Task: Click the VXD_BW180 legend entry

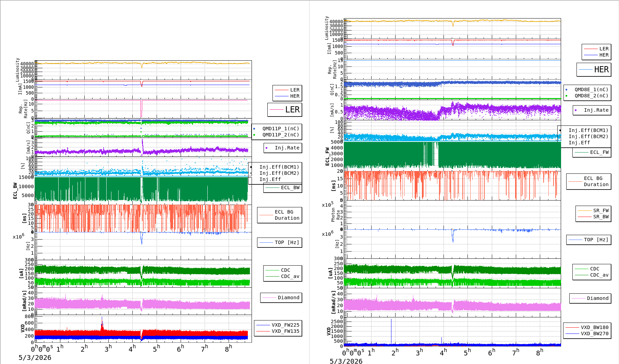Action: (x=587, y=327)
